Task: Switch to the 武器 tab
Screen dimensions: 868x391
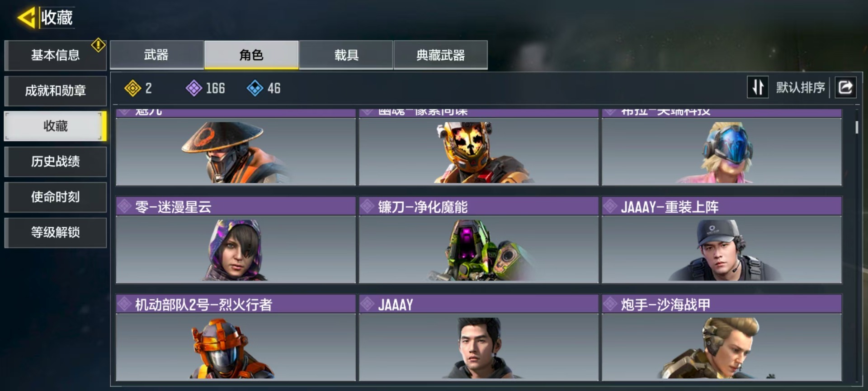Action: tap(156, 55)
